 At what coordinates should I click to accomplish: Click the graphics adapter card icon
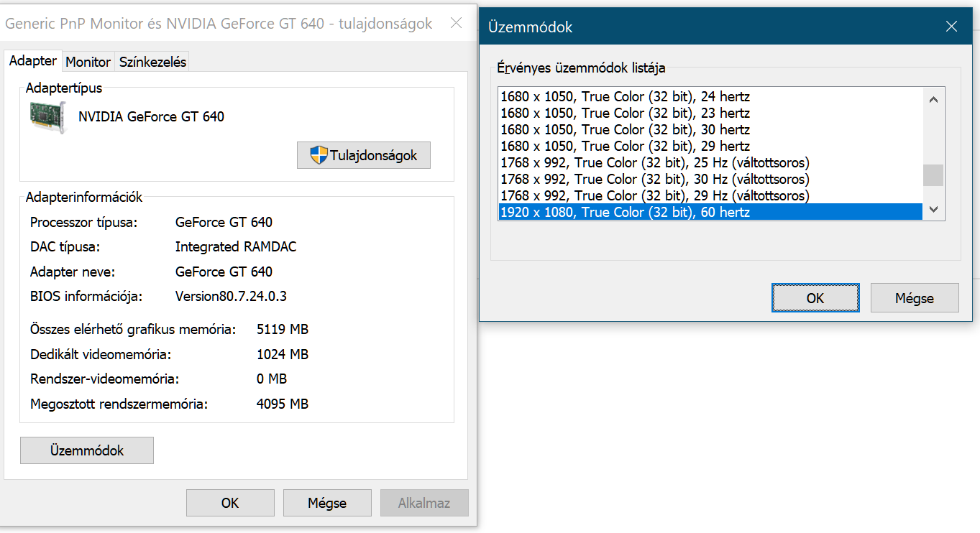pyautogui.click(x=49, y=118)
